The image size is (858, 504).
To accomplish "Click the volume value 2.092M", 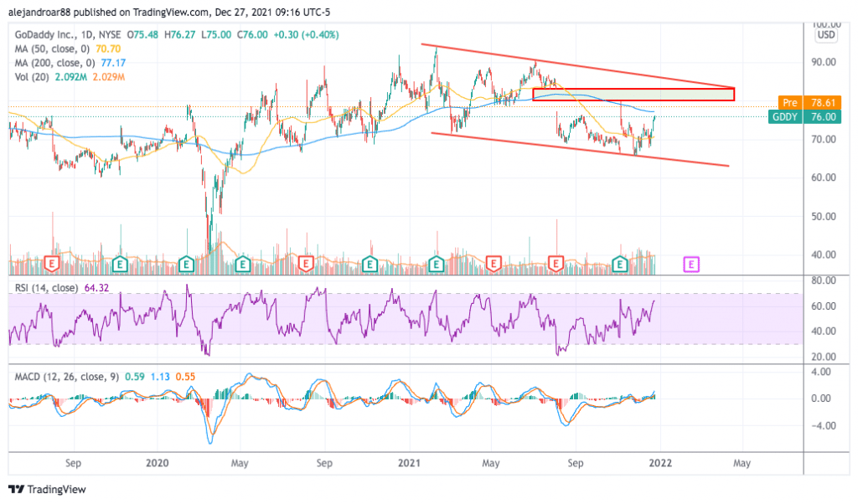I will pos(70,77).
